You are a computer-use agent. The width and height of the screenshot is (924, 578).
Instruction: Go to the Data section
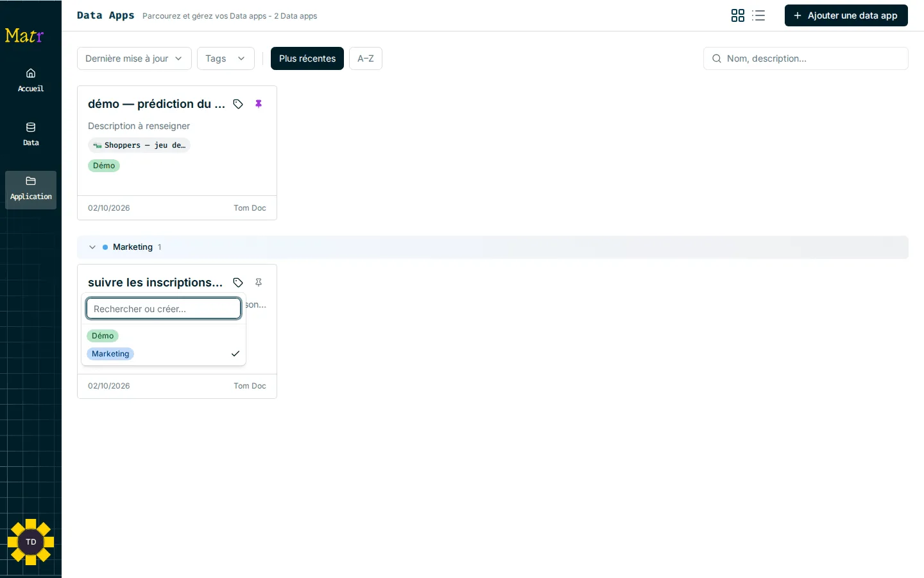[x=31, y=134]
